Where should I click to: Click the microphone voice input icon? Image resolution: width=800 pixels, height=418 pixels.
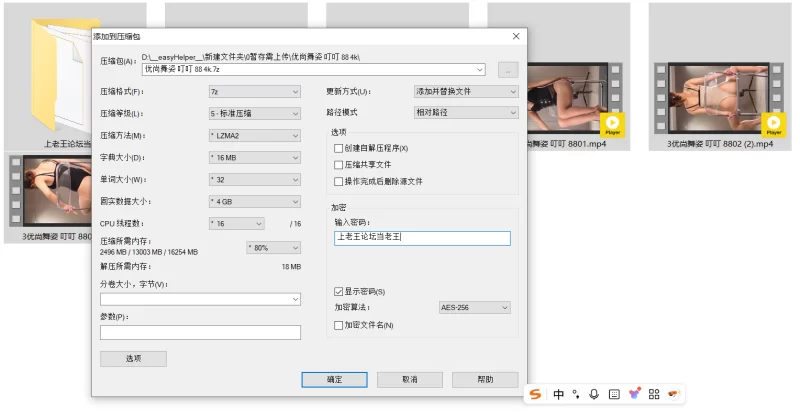(x=594, y=394)
